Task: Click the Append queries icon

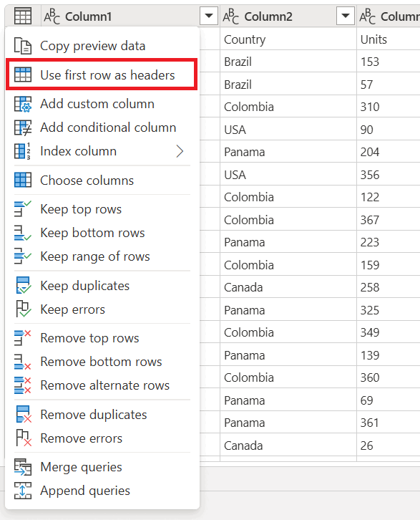Action: 23,491
